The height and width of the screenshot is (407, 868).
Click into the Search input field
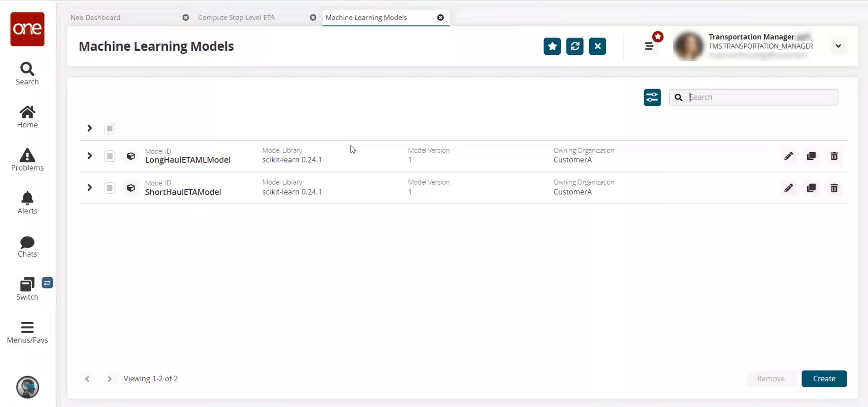(x=761, y=97)
